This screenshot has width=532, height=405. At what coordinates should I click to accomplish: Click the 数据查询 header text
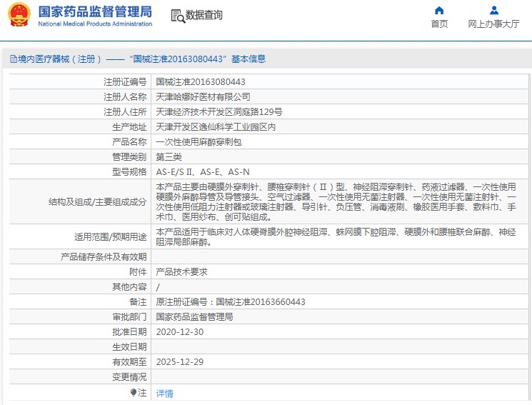[204, 15]
